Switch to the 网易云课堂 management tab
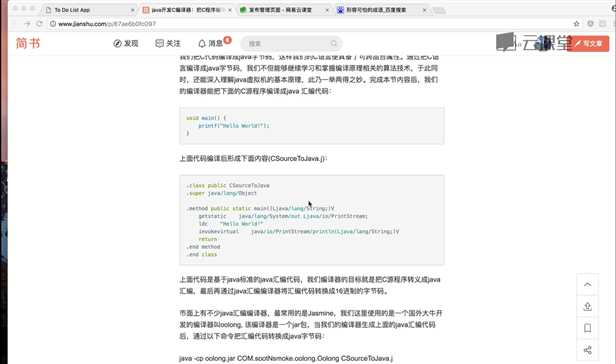Screen dimensions: 616x364 click(x=283, y=10)
